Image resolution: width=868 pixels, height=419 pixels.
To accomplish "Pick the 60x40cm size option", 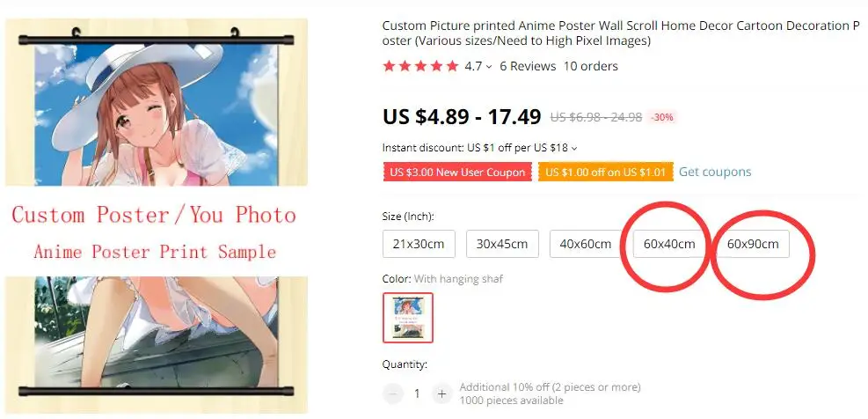I will tap(669, 244).
